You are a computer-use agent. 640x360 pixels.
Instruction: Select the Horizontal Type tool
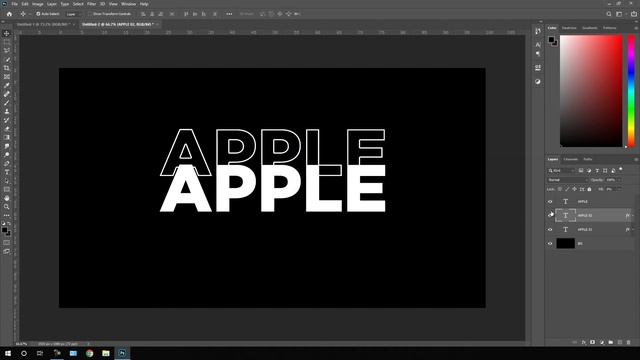tap(7, 172)
